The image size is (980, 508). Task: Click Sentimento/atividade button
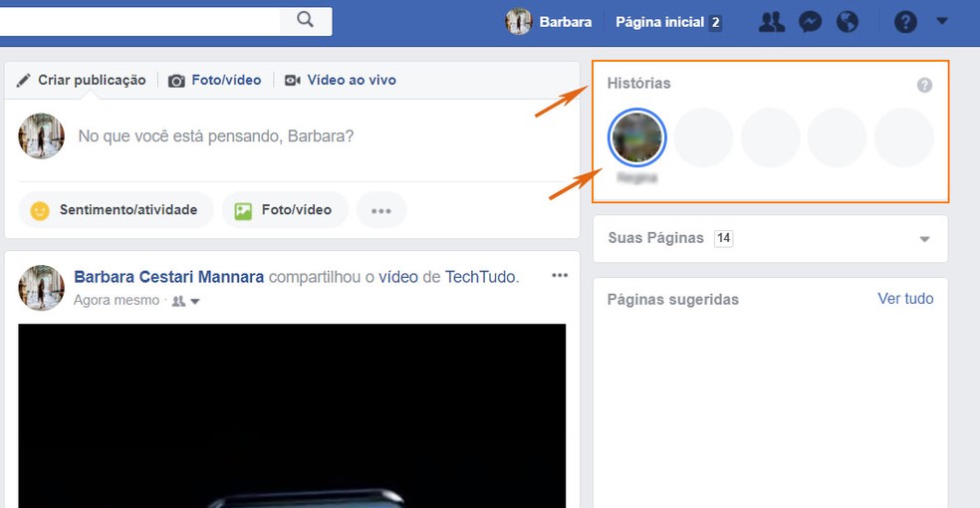coord(117,210)
